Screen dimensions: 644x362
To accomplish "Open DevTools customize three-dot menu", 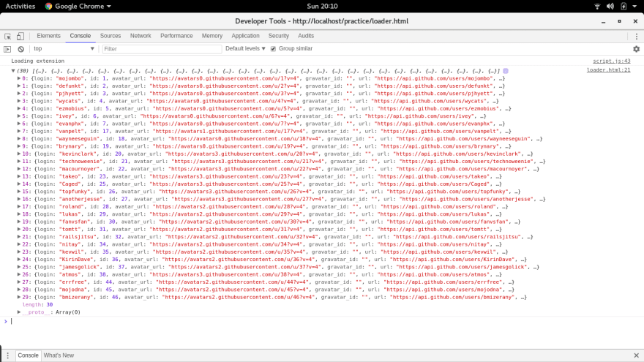I will pos(637,36).
